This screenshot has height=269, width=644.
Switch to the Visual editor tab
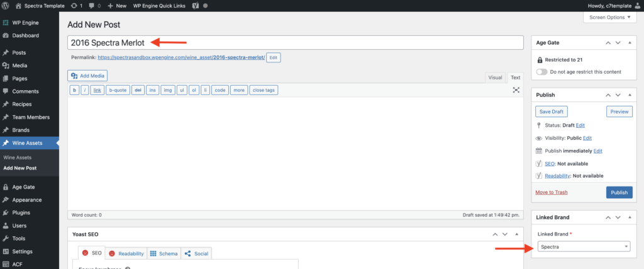tap(495, 77)
